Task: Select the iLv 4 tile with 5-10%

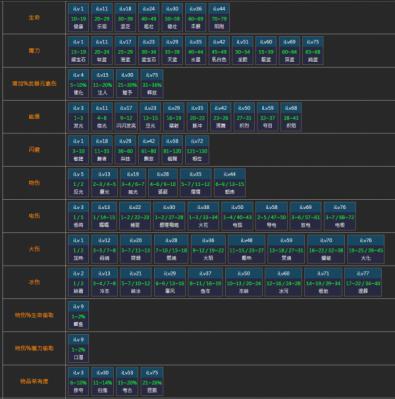Action: click(78, 84)
